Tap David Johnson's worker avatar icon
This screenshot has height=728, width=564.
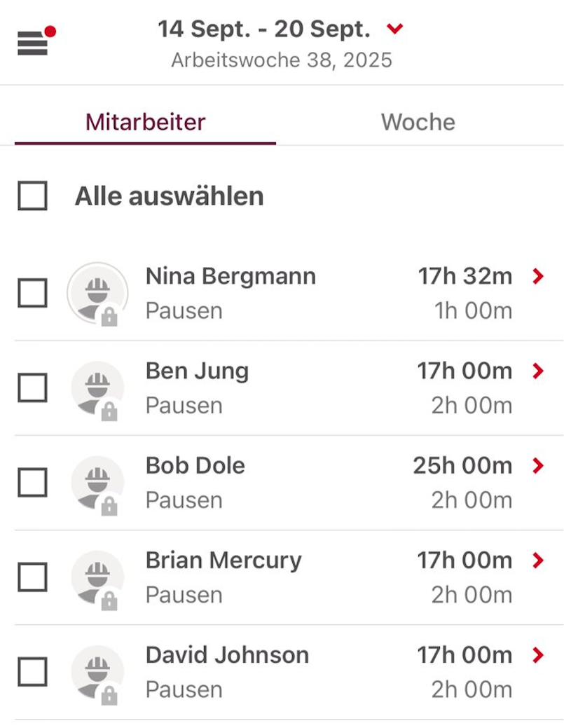click(x=97, y=672)
